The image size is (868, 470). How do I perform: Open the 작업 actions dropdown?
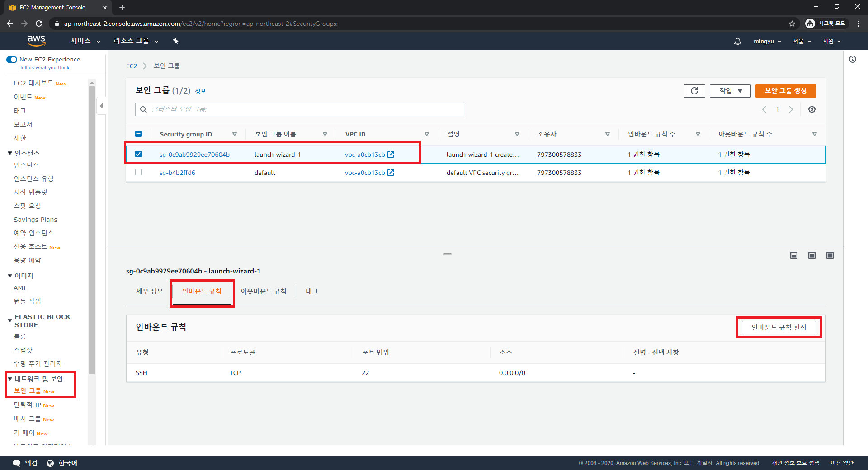tap(730, 91)
